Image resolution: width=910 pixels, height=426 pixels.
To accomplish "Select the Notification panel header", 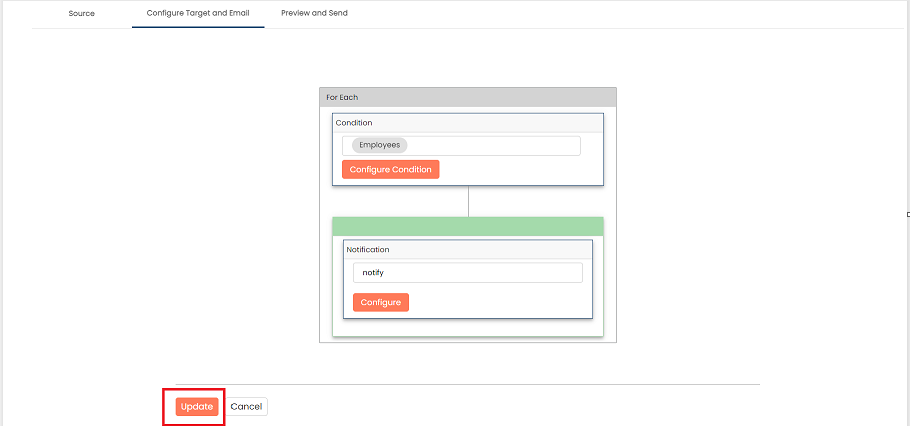I will (468, 250).
